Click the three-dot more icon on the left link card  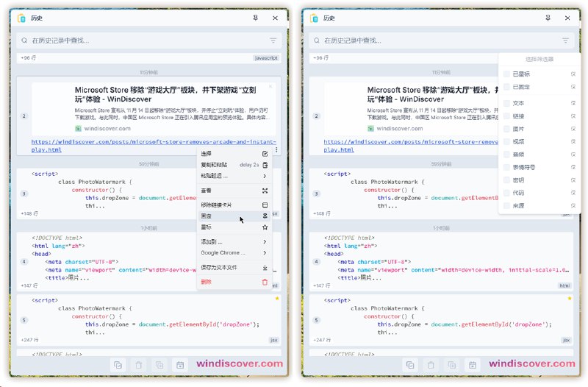click(276, 150)
